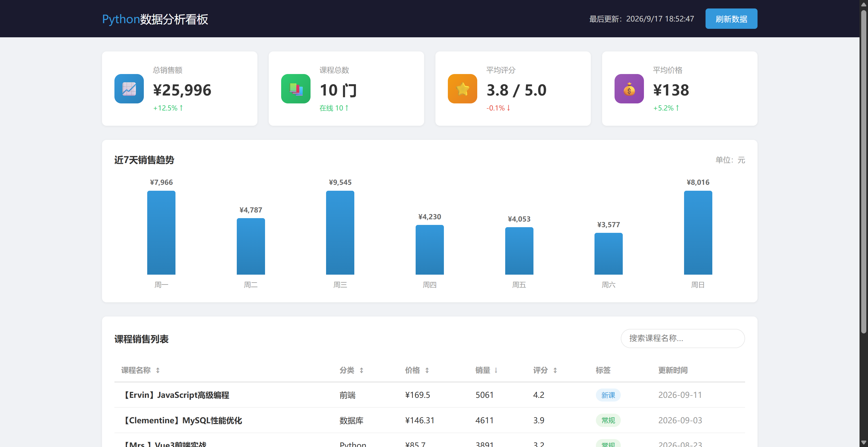Click the 10 门 course count value
868x447 pixels.
pos(338,90)
